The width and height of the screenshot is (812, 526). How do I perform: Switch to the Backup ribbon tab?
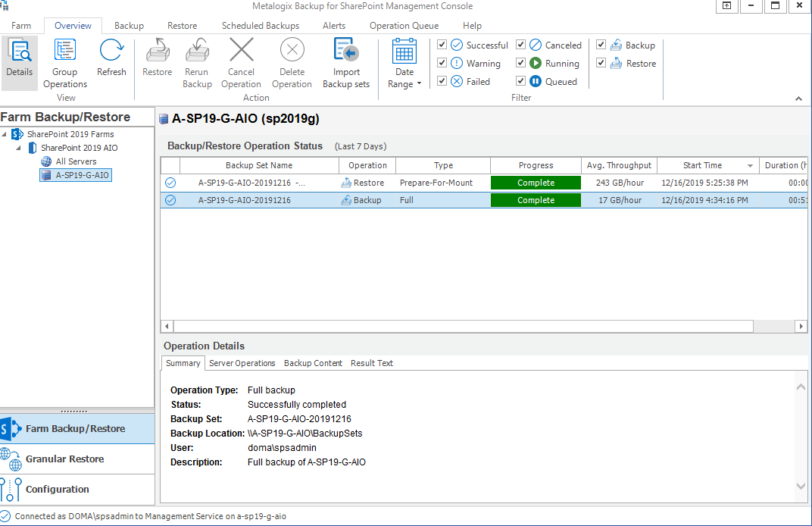129,26
